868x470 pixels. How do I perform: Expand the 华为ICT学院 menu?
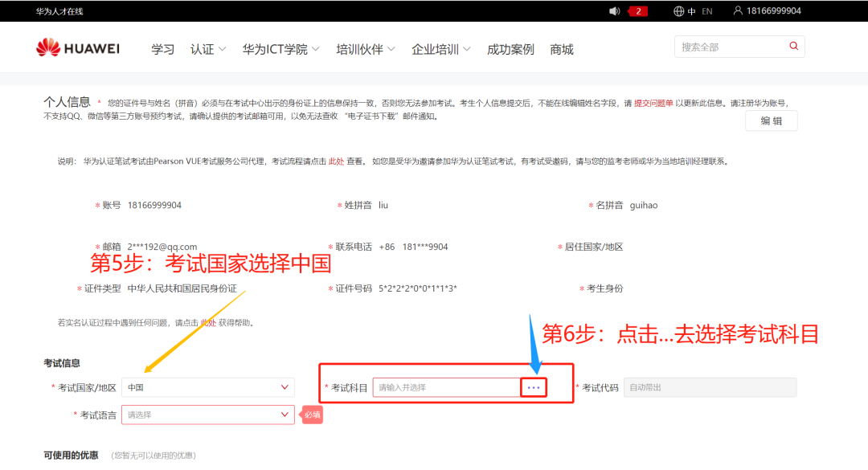[280, 49]
